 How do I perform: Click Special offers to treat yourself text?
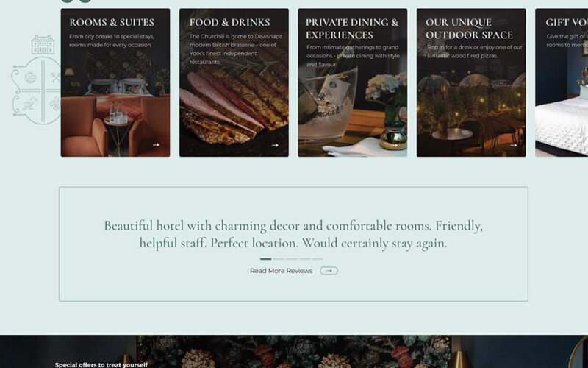101,364
